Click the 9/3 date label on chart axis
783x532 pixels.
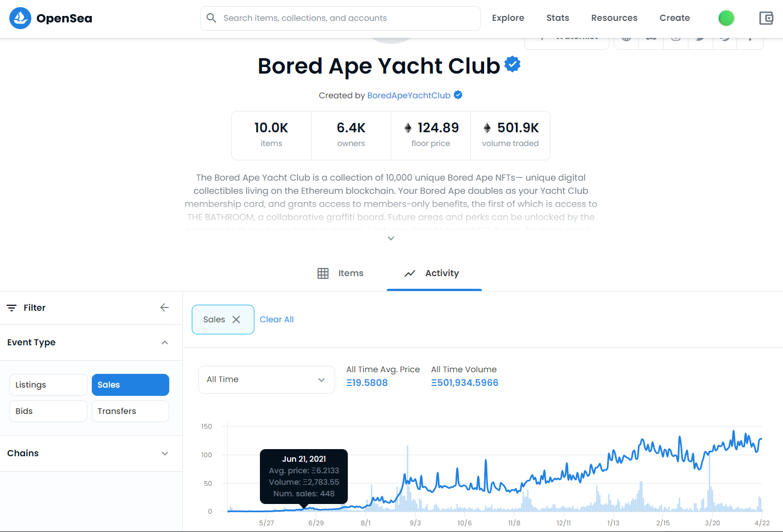[415, 523]
